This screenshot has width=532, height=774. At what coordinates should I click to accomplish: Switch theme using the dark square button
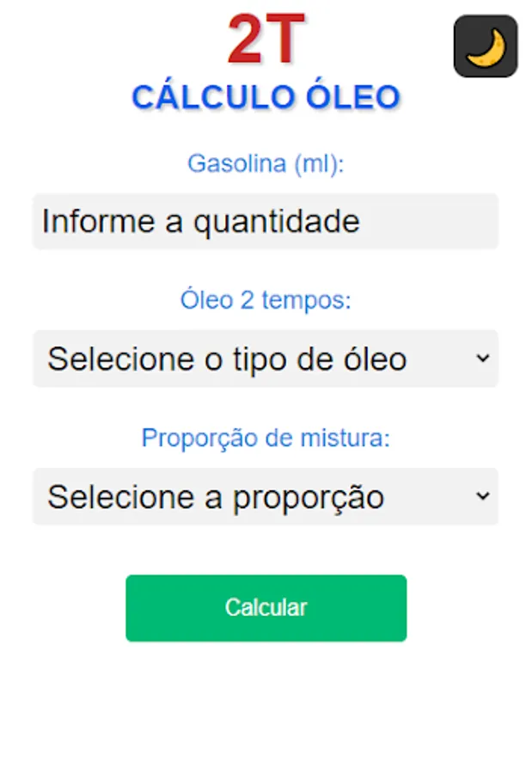[x=486, y=46]
